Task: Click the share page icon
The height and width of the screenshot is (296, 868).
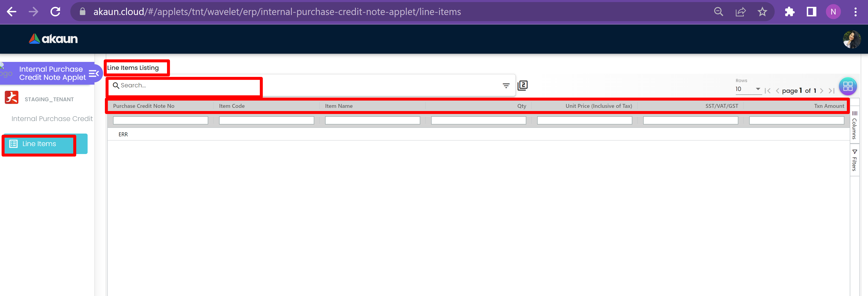Action: (740, 12)
